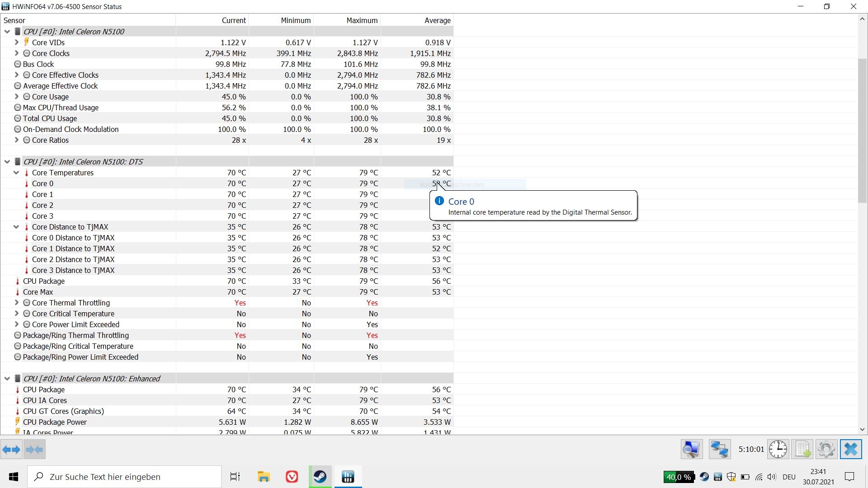The image size is (868, 488).
Task: Click the HWiNFO title bar app icon
Action: (5, 6)
